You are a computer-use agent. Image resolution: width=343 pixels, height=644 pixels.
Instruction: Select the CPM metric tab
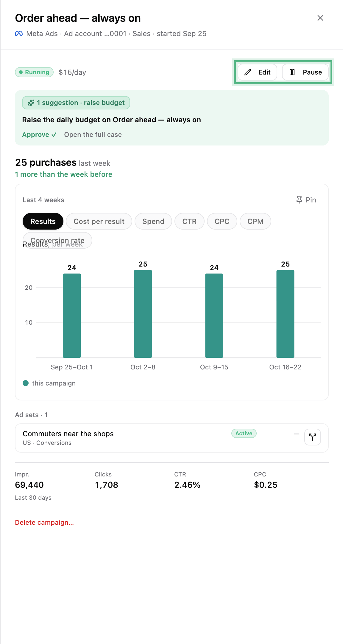click(x=255, y=221)
